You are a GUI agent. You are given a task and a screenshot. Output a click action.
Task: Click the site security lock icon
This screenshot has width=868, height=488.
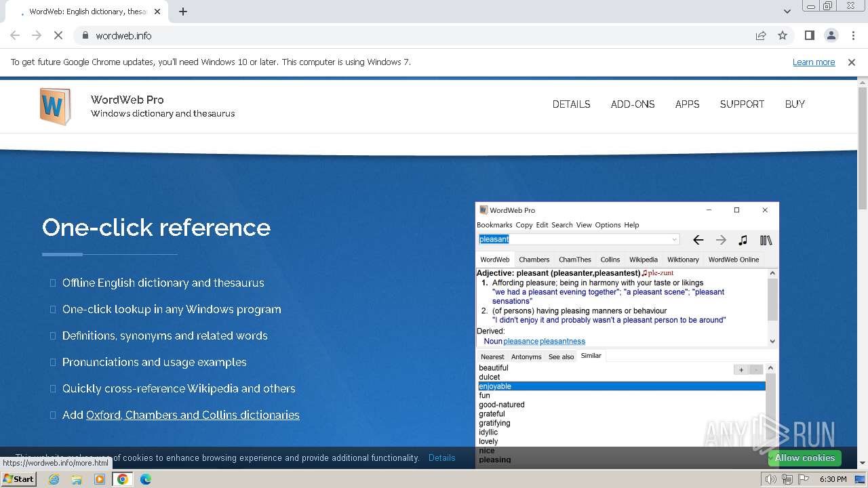85,35
